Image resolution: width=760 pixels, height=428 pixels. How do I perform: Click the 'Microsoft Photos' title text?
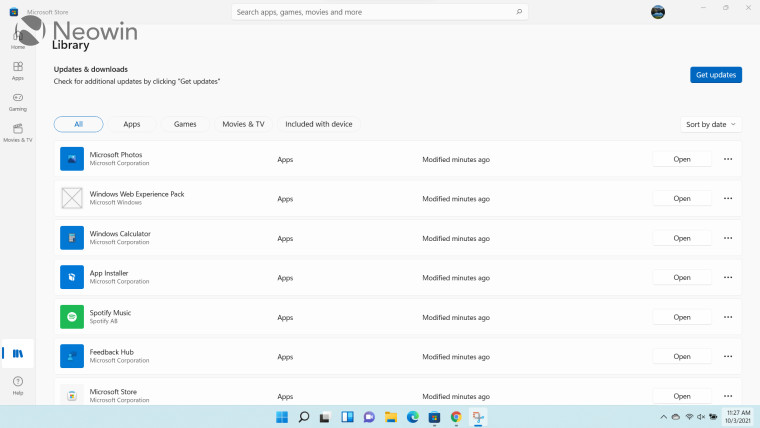coord(116,155)
